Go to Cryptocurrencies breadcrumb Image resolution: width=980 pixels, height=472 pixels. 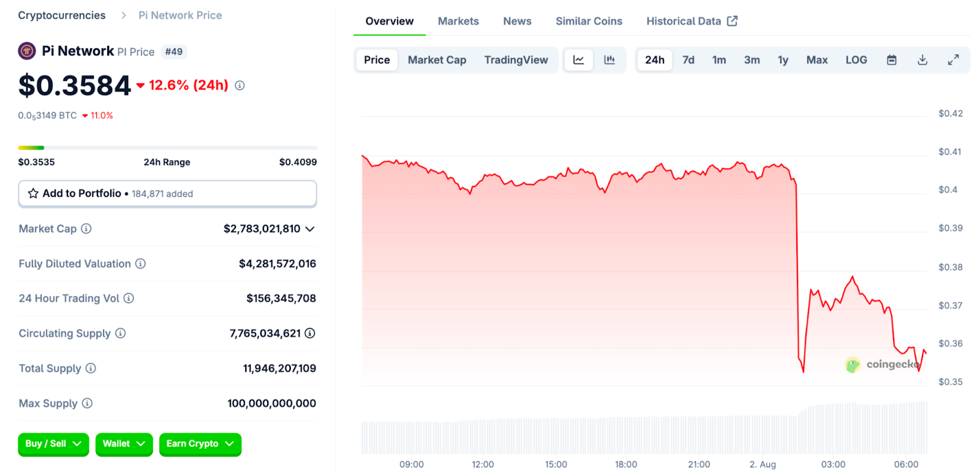point(62,15)
